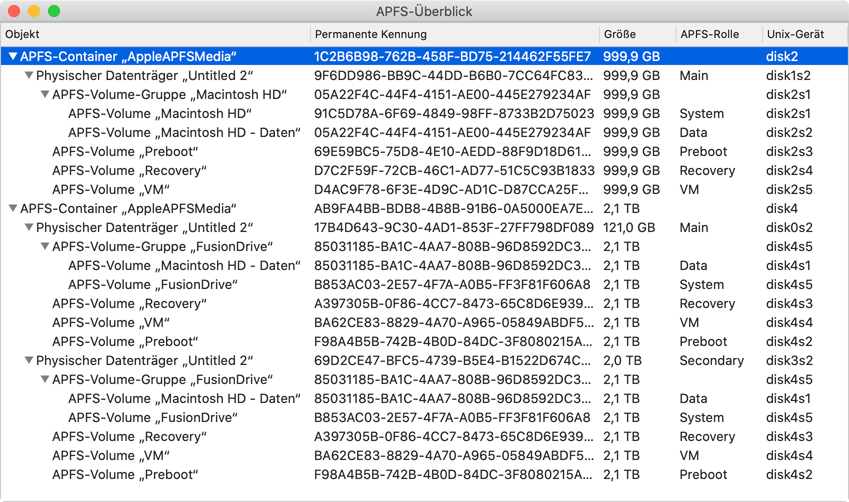Screen dimensions: 849x502
Task: Click the Secondary role cell
Action: tap(711, 361)
